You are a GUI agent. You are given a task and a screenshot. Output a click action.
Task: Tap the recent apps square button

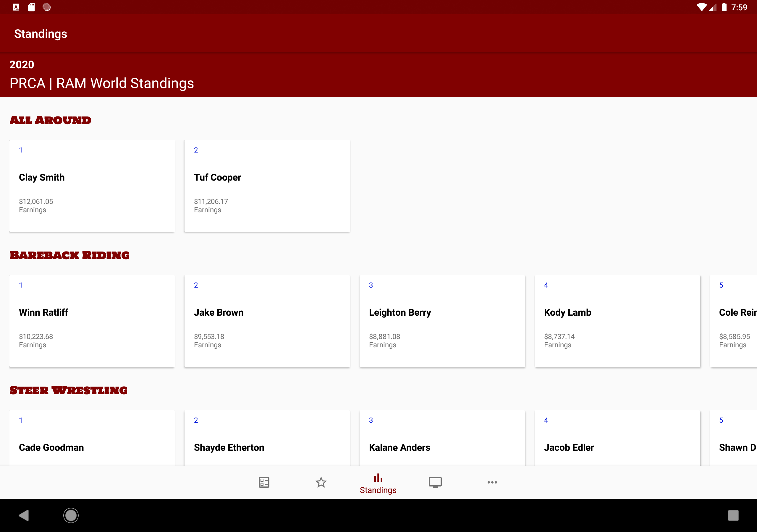(x=733, y=515)
